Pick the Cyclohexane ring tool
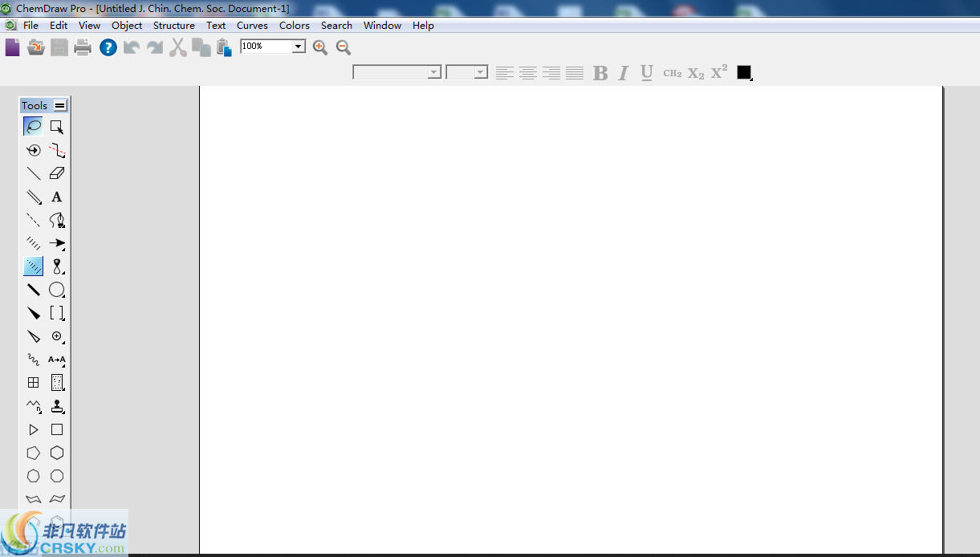Screen dimensions: 980x557 (56, 453)
